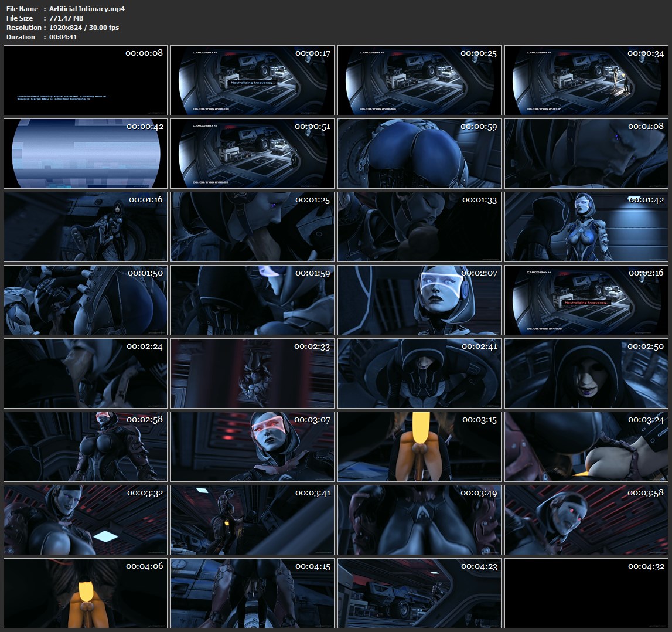The image size is (672, 632).
Task: Select the final black frame at 00:04:32
Action: pyautogui.click(x=586, y=593)
